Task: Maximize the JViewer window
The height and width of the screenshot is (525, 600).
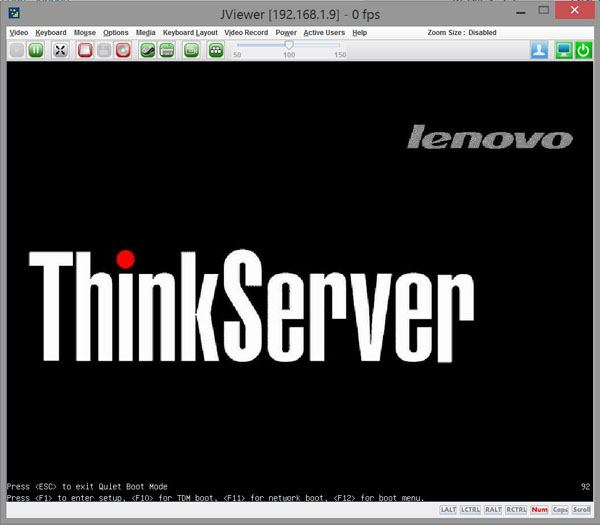Action: 543,11
